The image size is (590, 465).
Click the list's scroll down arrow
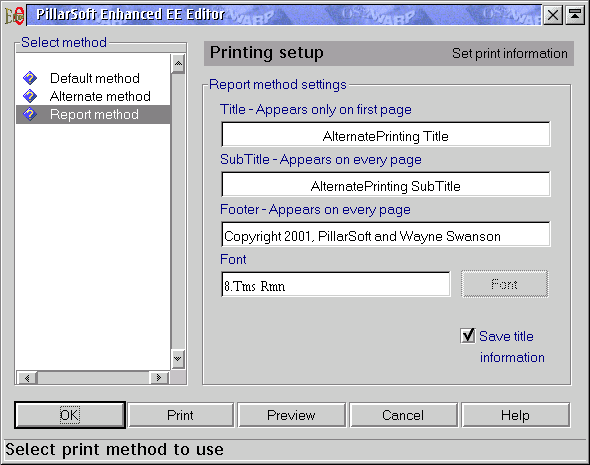point(178,359)
